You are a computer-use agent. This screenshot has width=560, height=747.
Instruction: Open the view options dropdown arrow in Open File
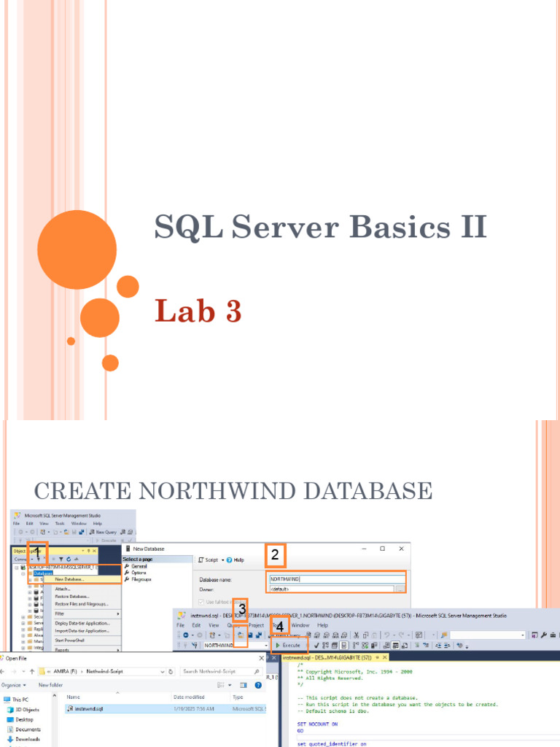[x=230, y=685]
